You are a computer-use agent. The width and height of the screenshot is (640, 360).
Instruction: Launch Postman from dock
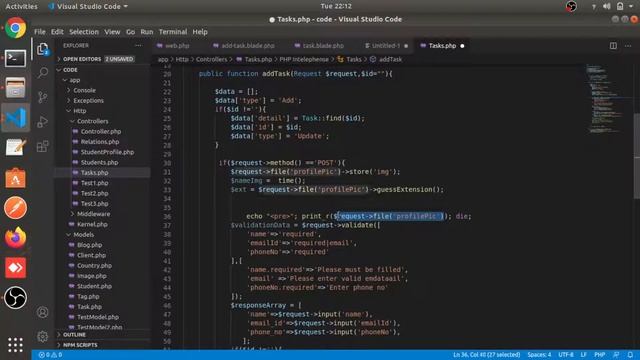point(16,208)
